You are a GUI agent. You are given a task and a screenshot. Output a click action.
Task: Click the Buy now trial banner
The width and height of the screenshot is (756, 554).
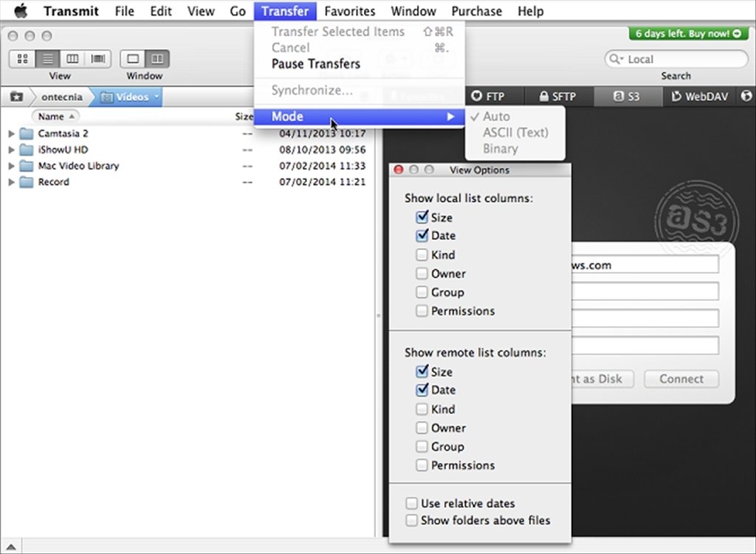(688, 33)
